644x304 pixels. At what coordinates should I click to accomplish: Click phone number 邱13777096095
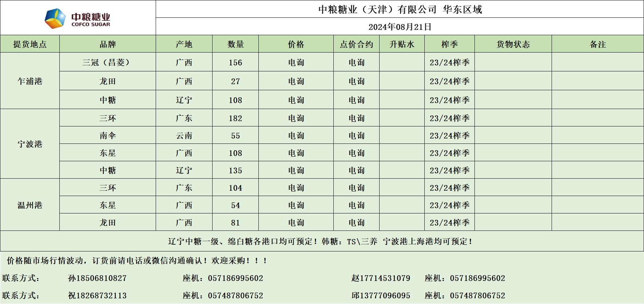(x=381, y=296)
